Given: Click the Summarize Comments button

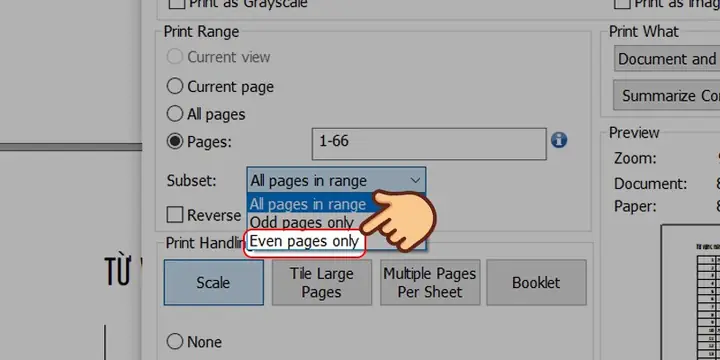Looking at the screenshot, I should click(667, 96).
